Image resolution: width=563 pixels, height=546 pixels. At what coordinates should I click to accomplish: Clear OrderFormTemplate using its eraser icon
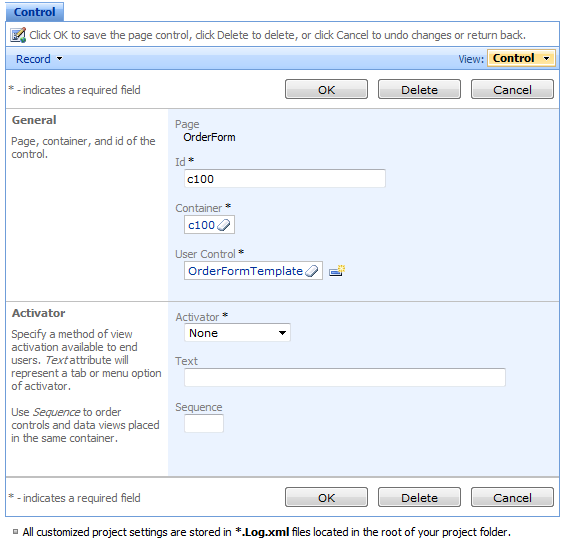(x=312, y=271)
